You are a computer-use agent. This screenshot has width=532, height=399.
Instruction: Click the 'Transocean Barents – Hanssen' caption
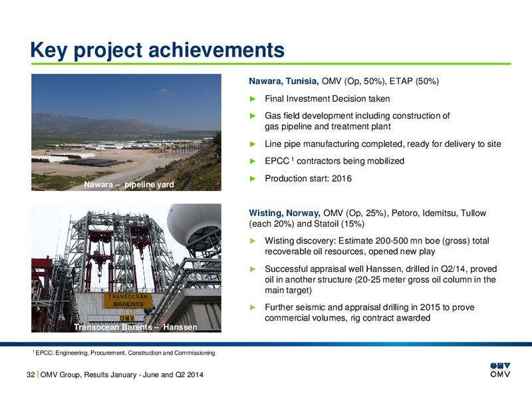tap(136, 327)
